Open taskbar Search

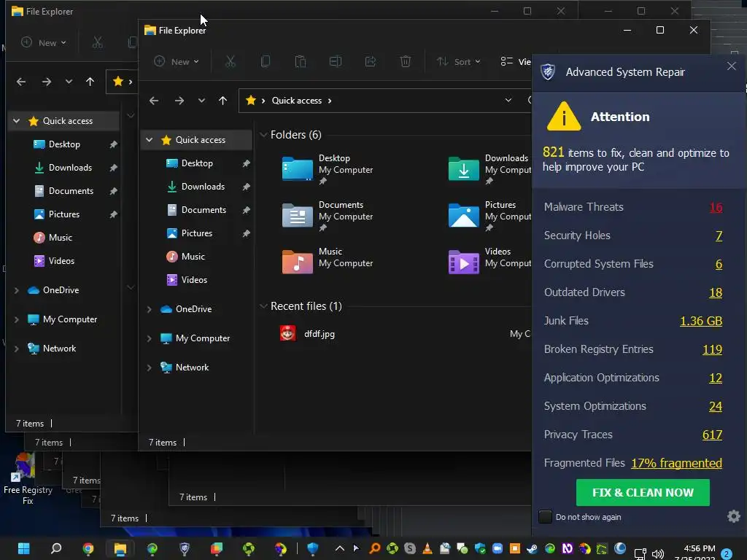pos(56,548)
